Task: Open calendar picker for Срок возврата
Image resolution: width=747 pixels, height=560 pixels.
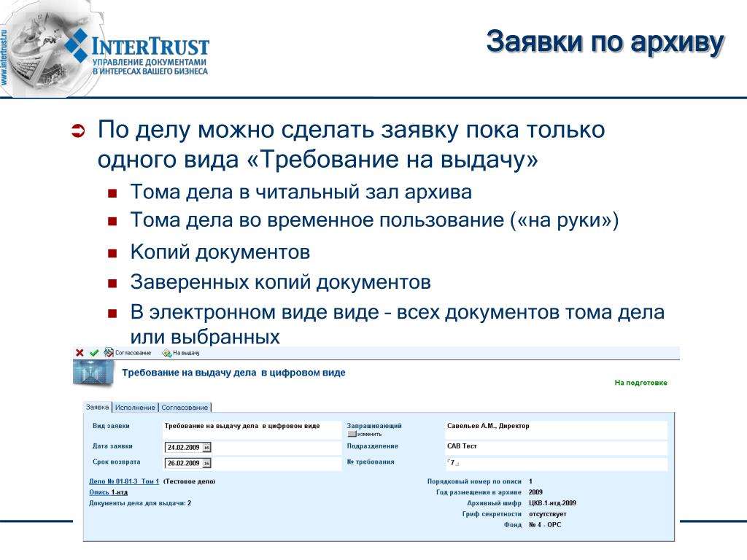Action: coord(206,463)
